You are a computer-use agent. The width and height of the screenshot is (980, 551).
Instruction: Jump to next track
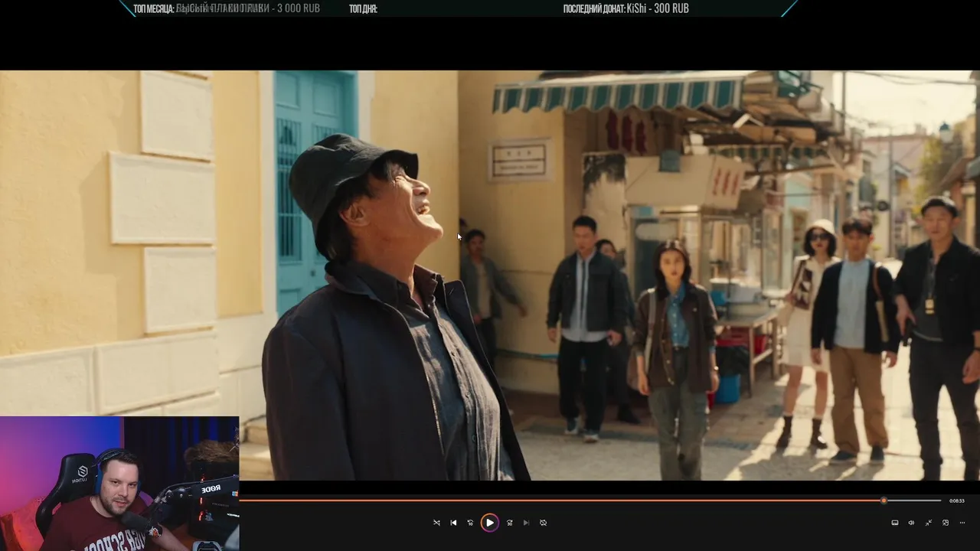click(526, 523)
